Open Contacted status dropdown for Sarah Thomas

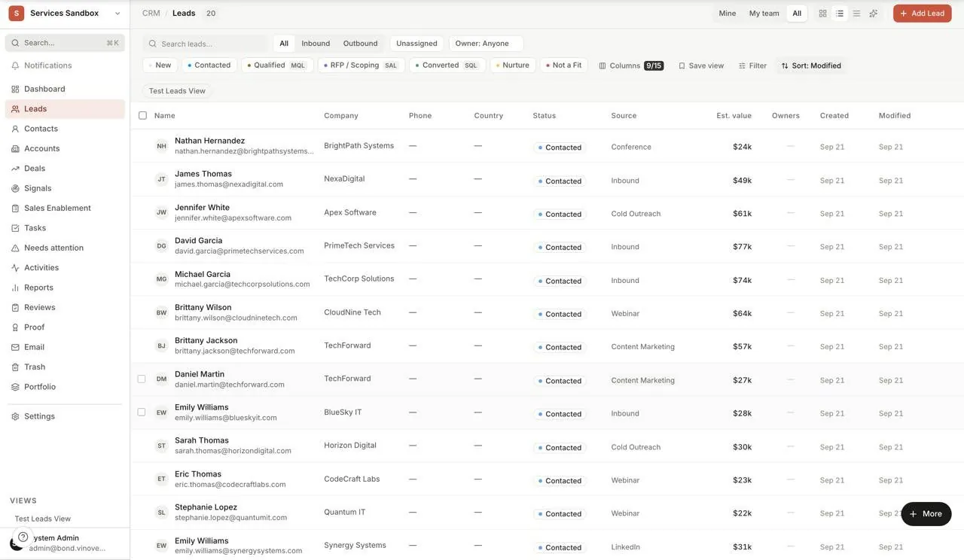(x=560, y=448)
